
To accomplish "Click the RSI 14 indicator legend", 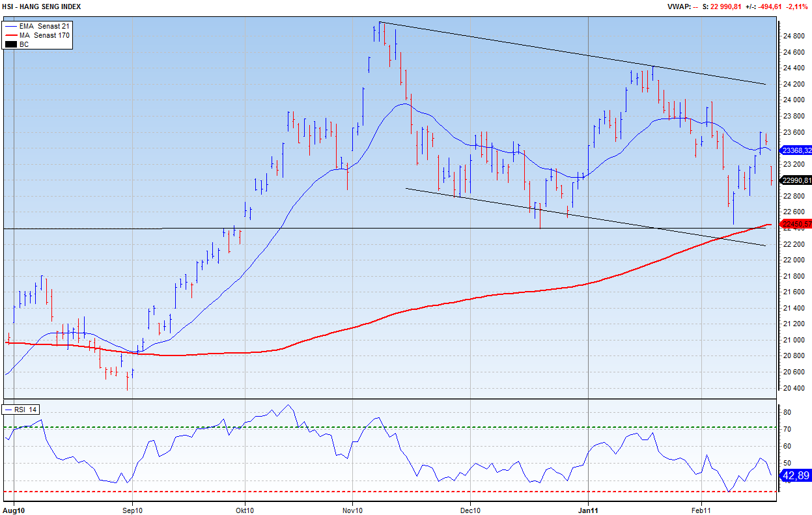I will [24, 410].
